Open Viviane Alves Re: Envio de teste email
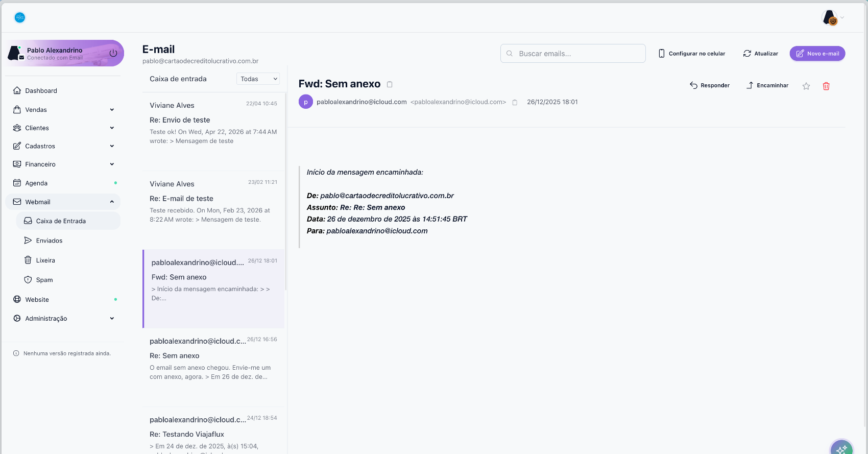Image resolution: width=868 pixels, height=454 pixels. click(x=213, y=131)
